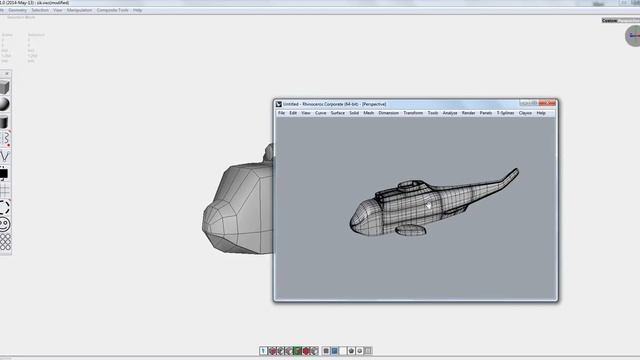640x360 pixels.
Task: Open Mesh menu in Rhinoceros window
Action: (369, 113)
